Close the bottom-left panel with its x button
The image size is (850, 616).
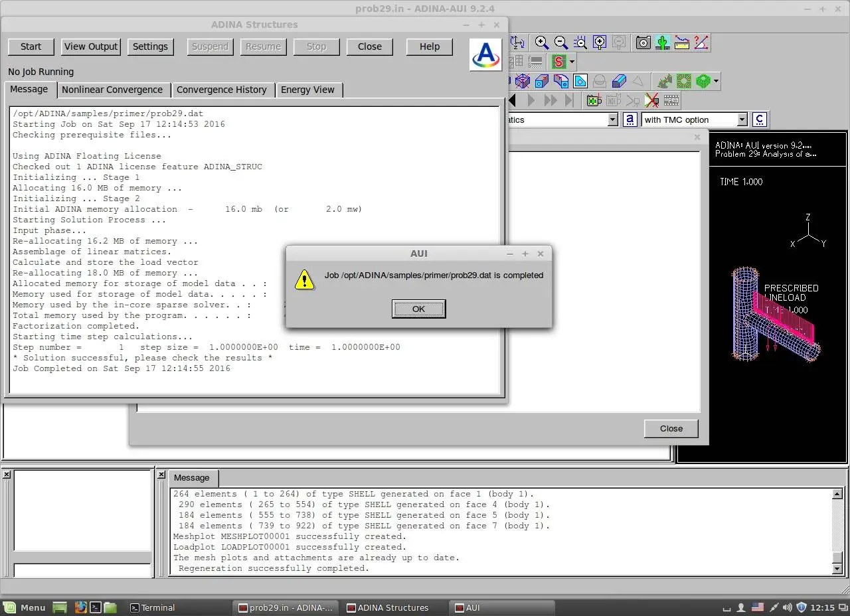tap(7, 475)
